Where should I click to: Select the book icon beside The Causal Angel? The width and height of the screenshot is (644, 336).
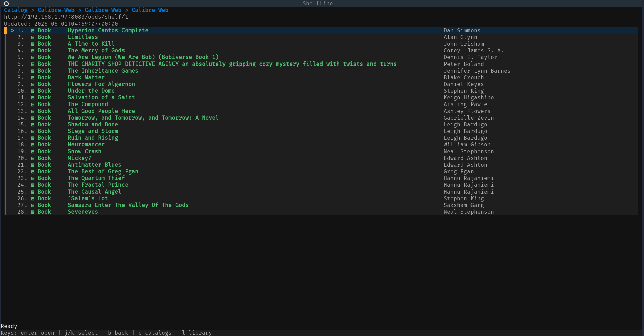[x=33, y=192]
